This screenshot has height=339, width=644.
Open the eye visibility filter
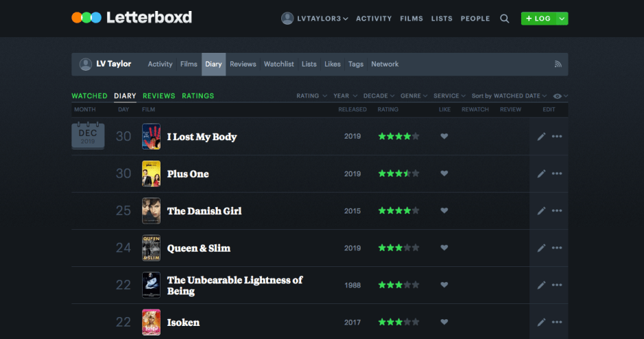click(560, 96)
